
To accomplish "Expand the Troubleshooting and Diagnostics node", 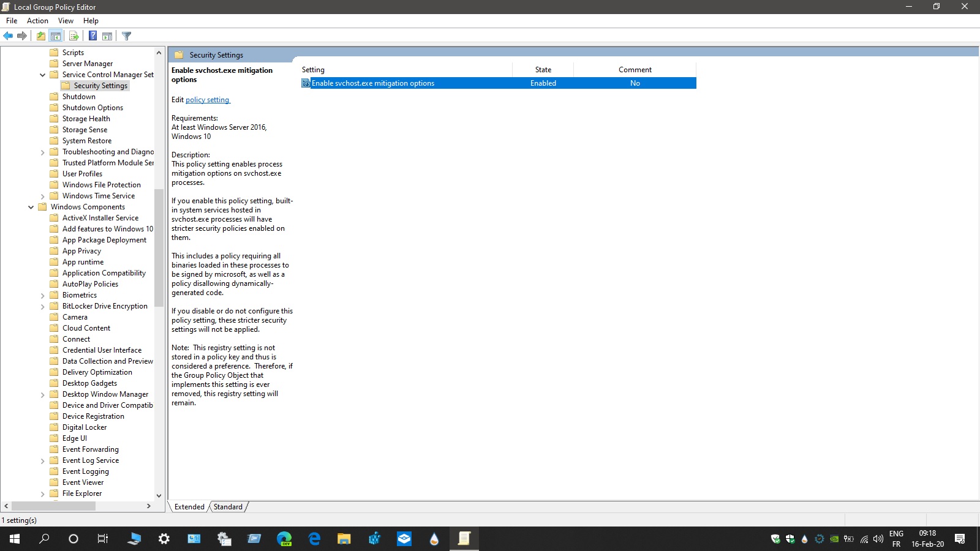I will [42, 152].
